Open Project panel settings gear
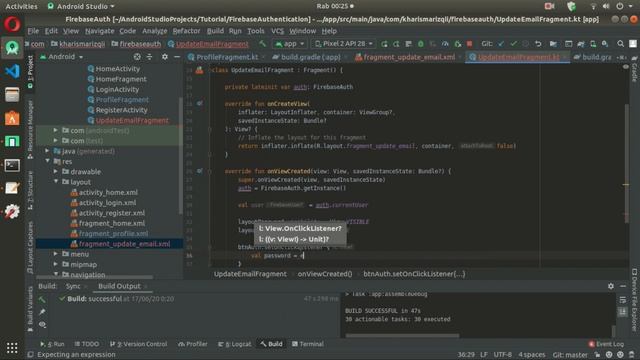Screen dimensions: 640x360 (164, 57)
